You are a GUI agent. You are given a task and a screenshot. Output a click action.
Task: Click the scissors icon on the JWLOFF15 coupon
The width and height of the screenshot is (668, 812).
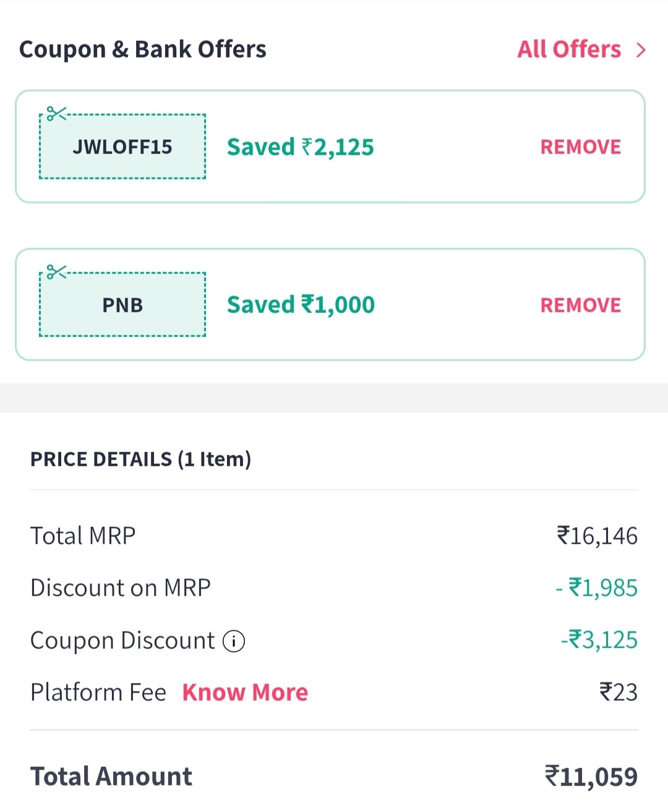[x=56, y=114]
